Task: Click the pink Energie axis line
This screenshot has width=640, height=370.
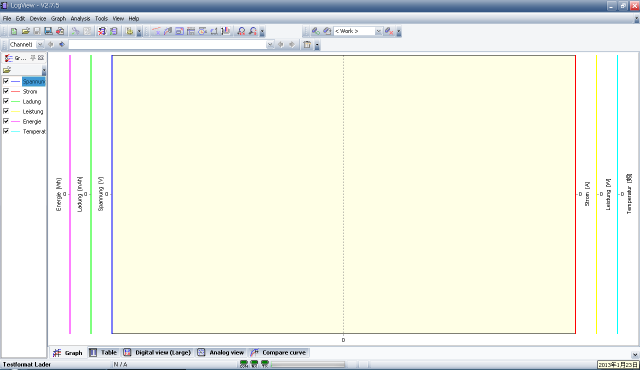Action: (x=70, y=194)
